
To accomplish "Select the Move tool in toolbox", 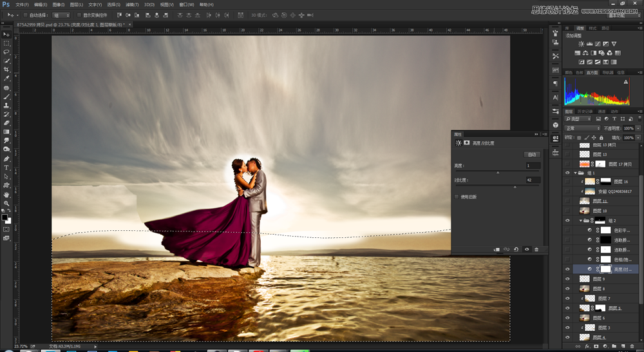I will (x=6, y=35).
